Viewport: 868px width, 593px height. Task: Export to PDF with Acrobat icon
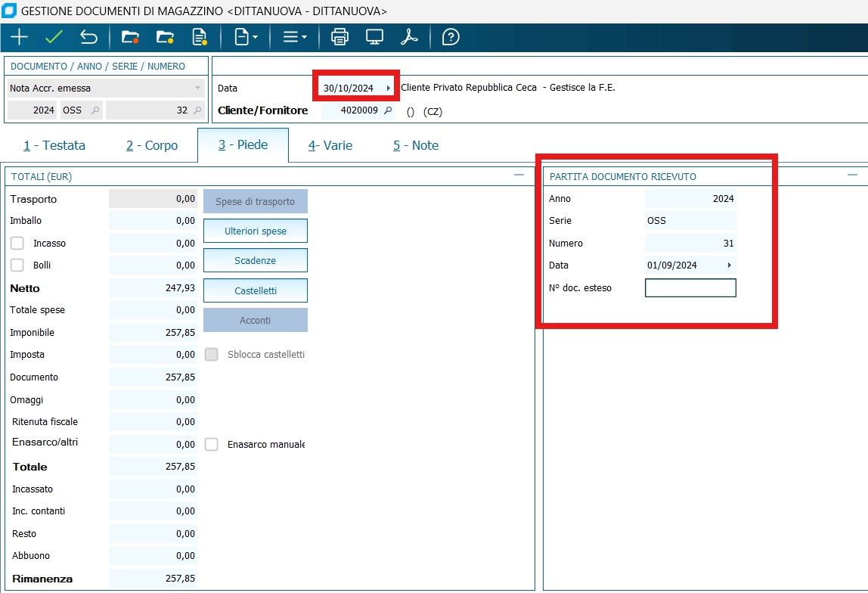pyautogui.click(x=409, y=37)
